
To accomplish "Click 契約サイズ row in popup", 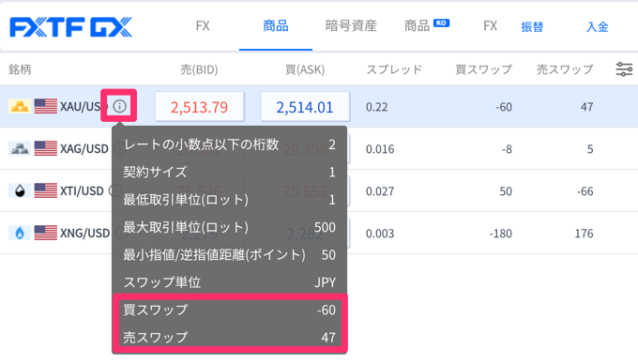I will click(230, 172).
